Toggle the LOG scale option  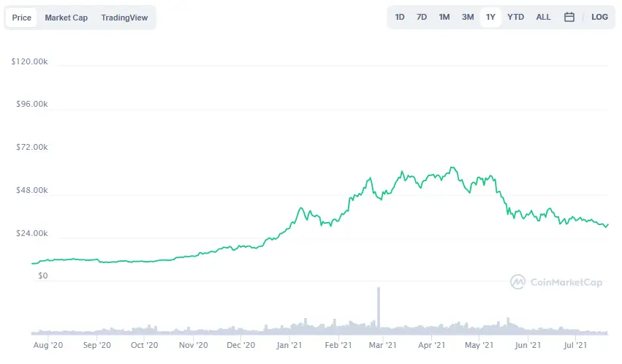point(599,17)
